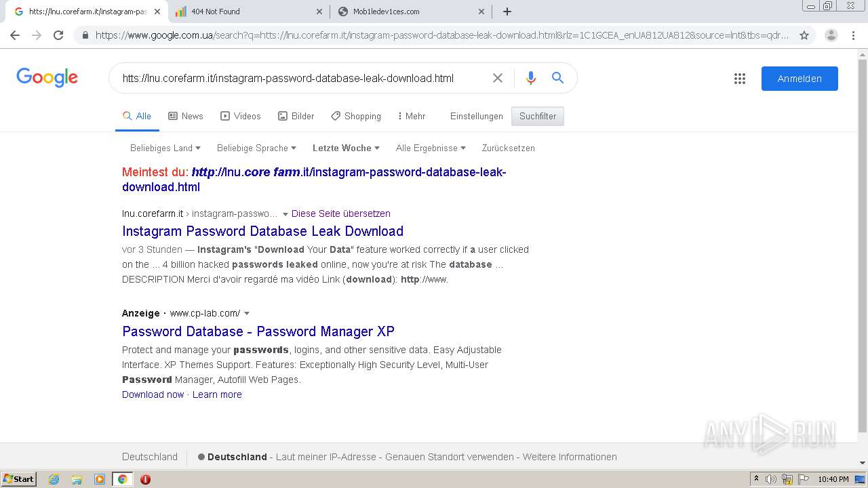868x488 pixels.
Task: Click Diese Seite übersetzen link
Action: click(341, 213)
